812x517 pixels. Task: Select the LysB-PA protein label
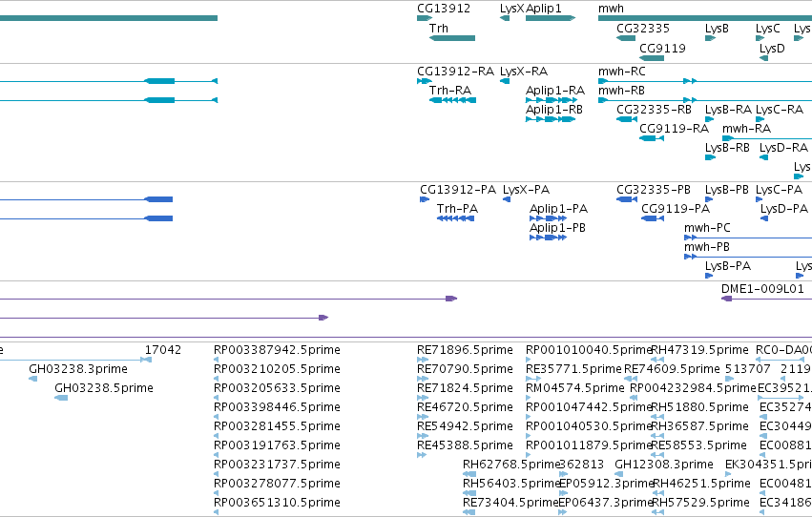[x=728, y=267]
